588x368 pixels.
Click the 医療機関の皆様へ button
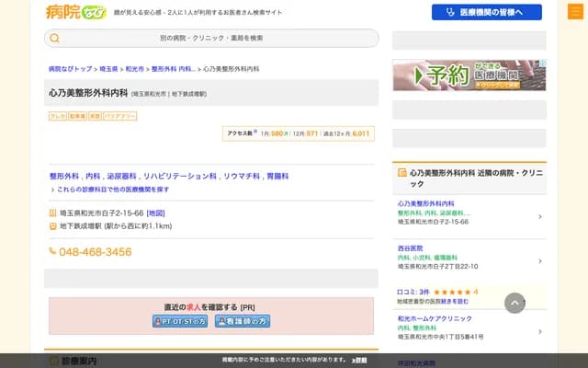click(x=486, y=12)
